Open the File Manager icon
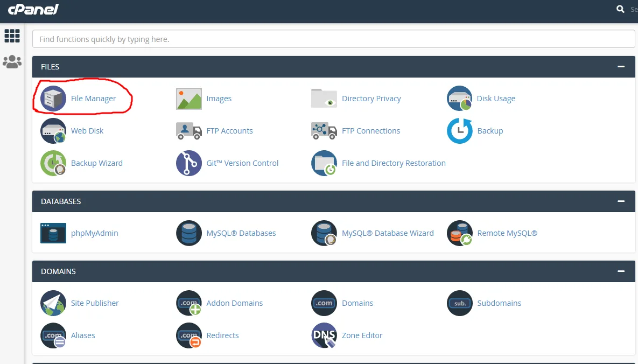 click(53, 99)
